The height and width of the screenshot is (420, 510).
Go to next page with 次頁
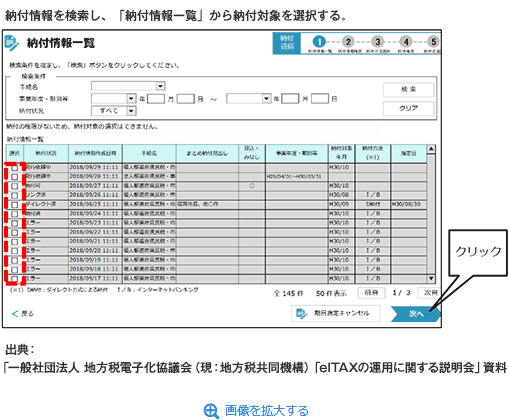430,293
